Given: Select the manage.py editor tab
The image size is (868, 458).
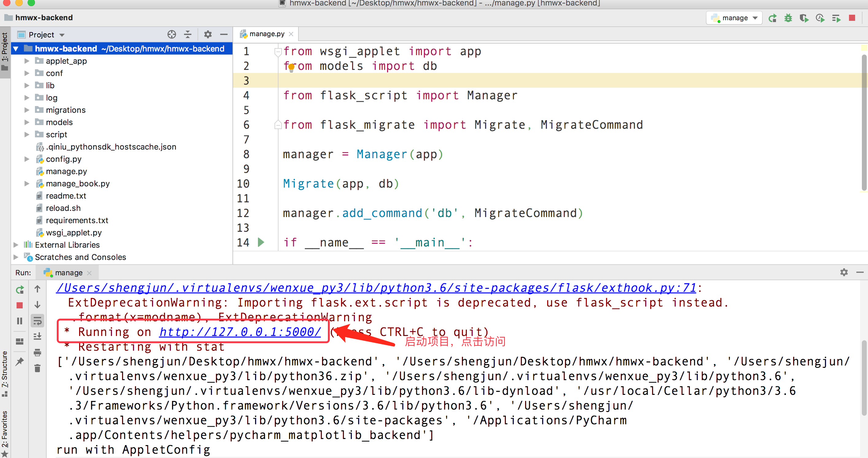Looking at the screenshot, I should click(x=266, y=34).
